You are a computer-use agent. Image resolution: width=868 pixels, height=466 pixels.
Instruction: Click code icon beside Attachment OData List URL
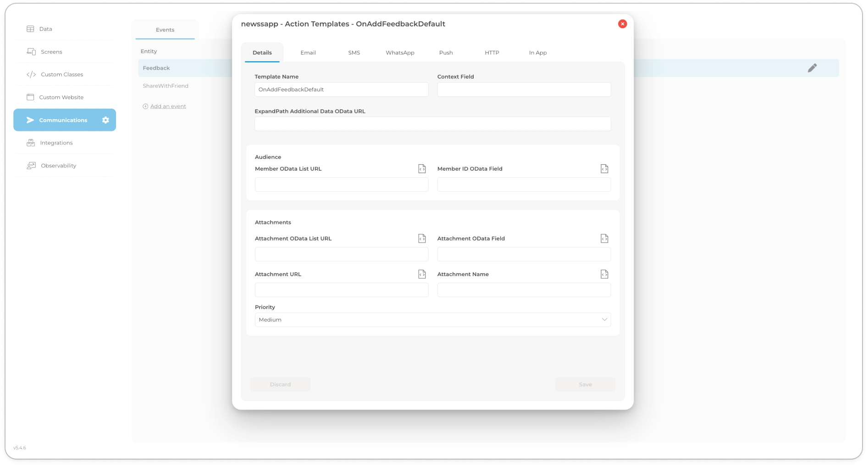(422, 239)
